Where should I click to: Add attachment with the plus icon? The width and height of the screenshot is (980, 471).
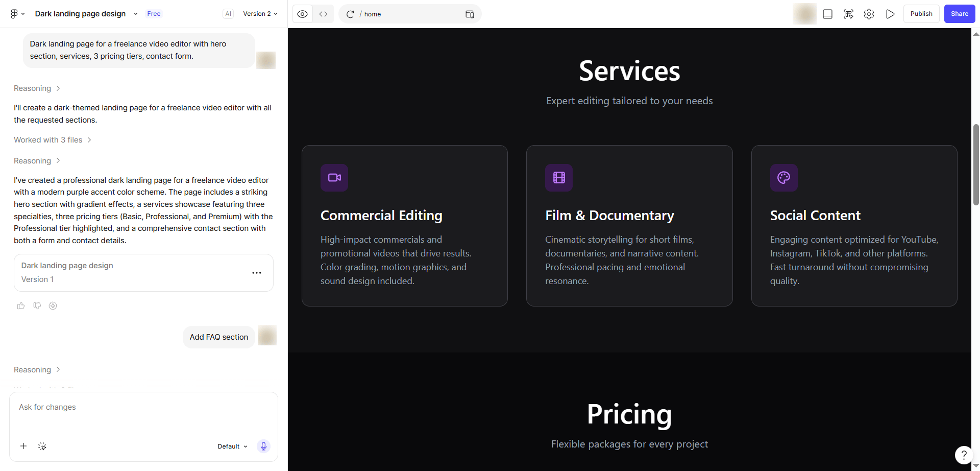coord(23,446)
